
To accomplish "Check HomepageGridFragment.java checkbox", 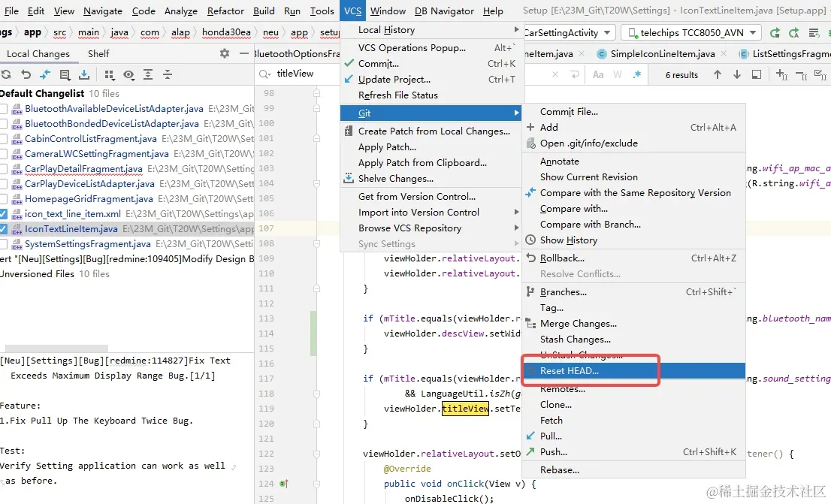I will pyautogui.click(x=3, y=199).
